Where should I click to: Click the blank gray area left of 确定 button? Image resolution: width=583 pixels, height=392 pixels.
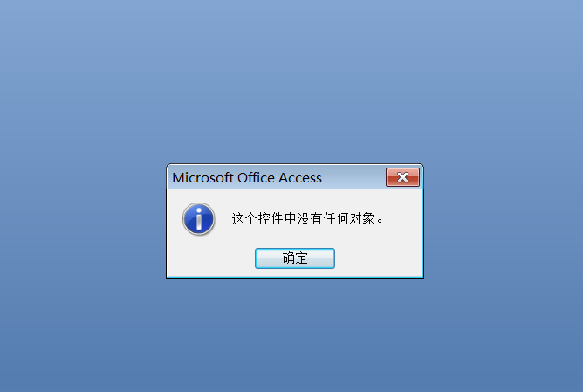coord(211,258)
